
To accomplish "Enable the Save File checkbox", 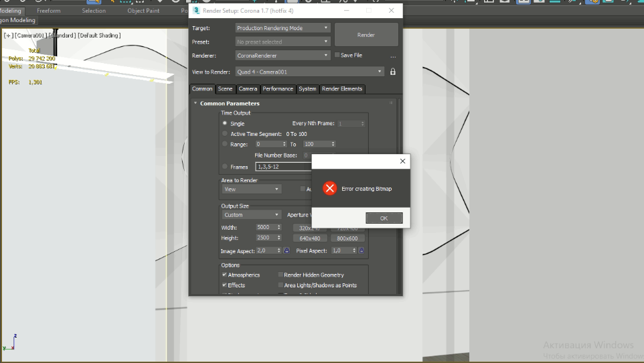I will 337,55.
